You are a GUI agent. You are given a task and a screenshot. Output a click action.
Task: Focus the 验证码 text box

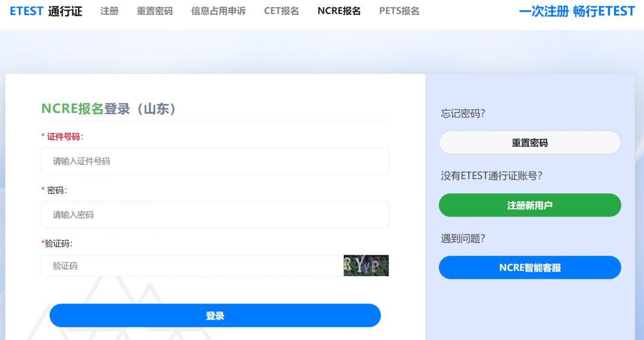coord(192,266)
